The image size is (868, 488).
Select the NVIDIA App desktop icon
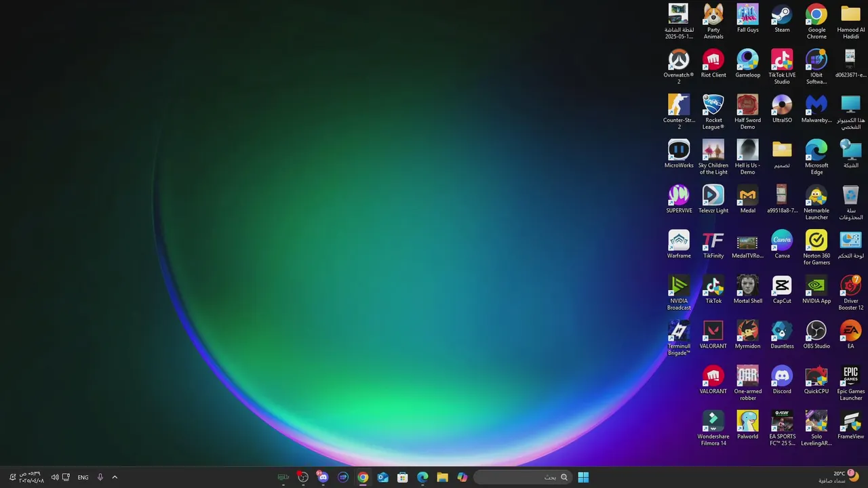tap(816, 289)
